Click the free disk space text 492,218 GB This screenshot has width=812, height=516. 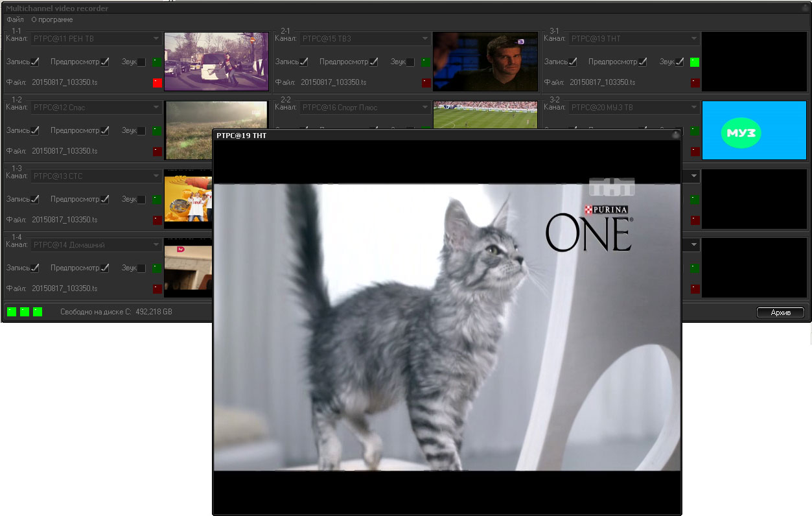coord(154,312)
